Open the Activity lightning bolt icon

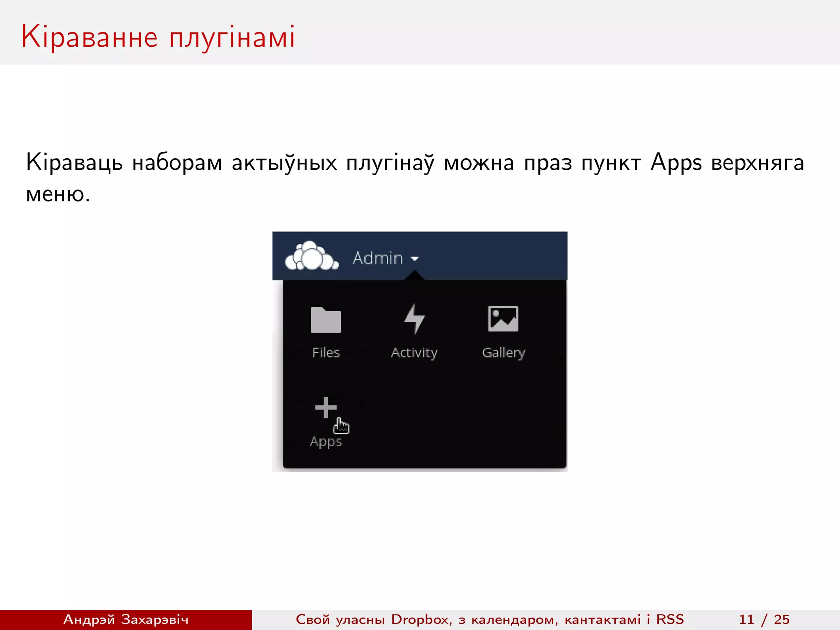tap(414, 319)
